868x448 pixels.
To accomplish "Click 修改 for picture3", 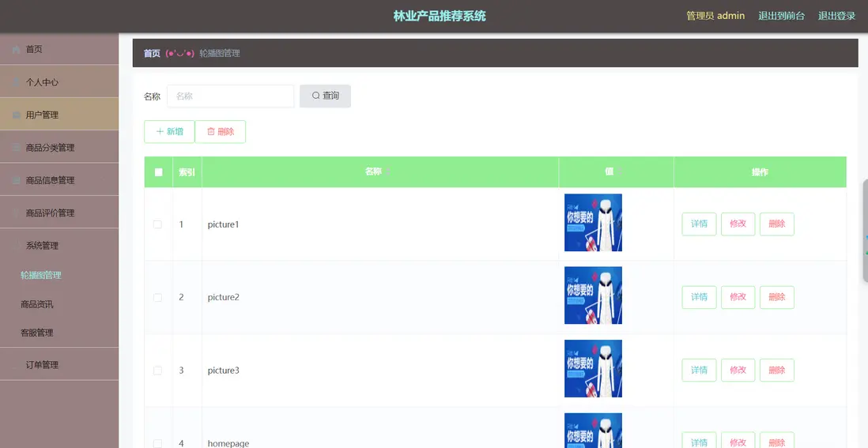I will point(738,370).
